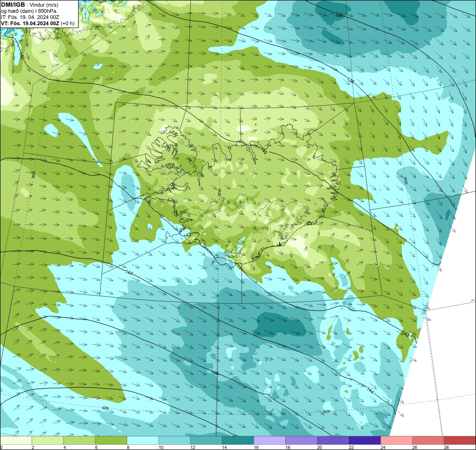Click the '136' height contour label
Screen dimensions: 476x450
point(339,14)
